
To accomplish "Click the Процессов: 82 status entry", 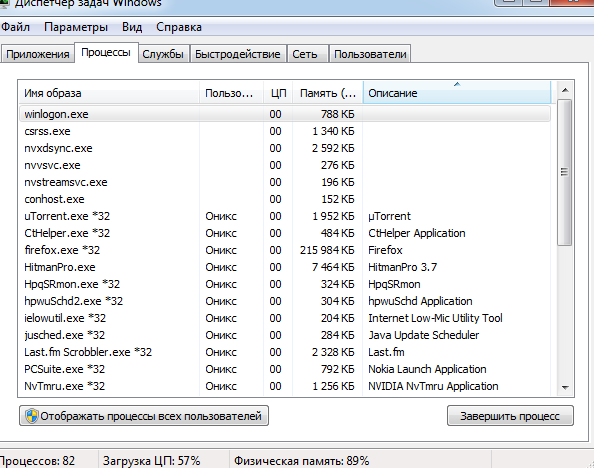I will [x=38, y=461].
